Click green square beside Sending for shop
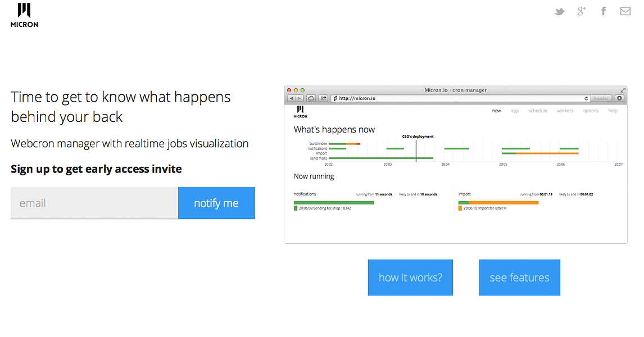The width and height of the screenshot is (644, 337). (x=296, y=208)
